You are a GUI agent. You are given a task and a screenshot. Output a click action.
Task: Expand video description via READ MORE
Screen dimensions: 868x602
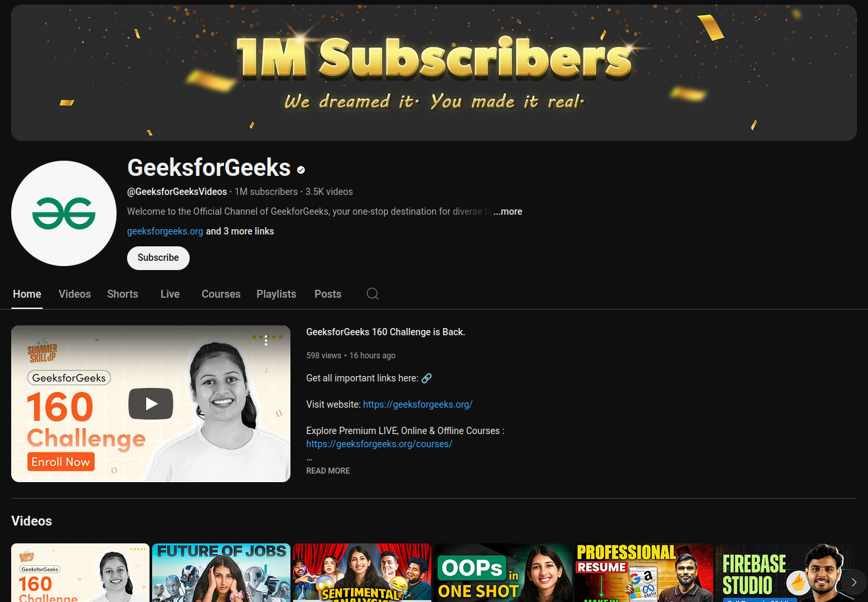[328, 471]
